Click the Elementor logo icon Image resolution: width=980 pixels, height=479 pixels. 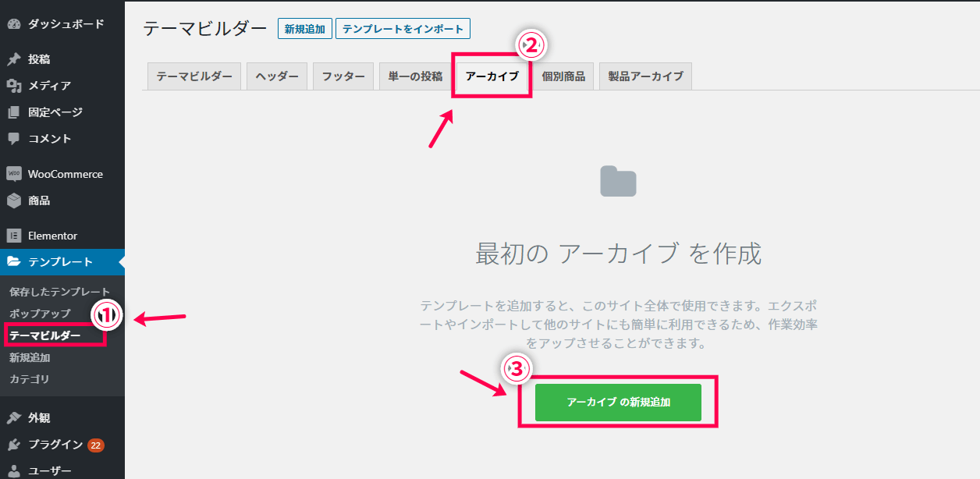(14, 236)
